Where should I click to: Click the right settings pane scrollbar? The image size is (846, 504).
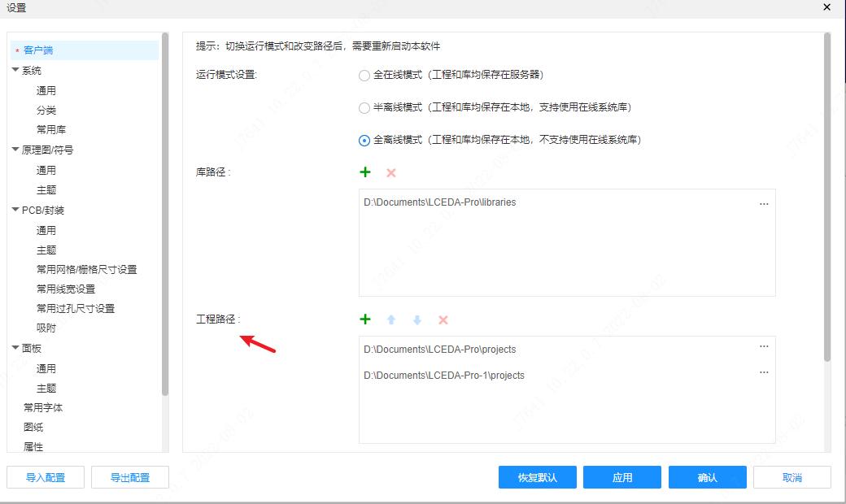point(827,197)
